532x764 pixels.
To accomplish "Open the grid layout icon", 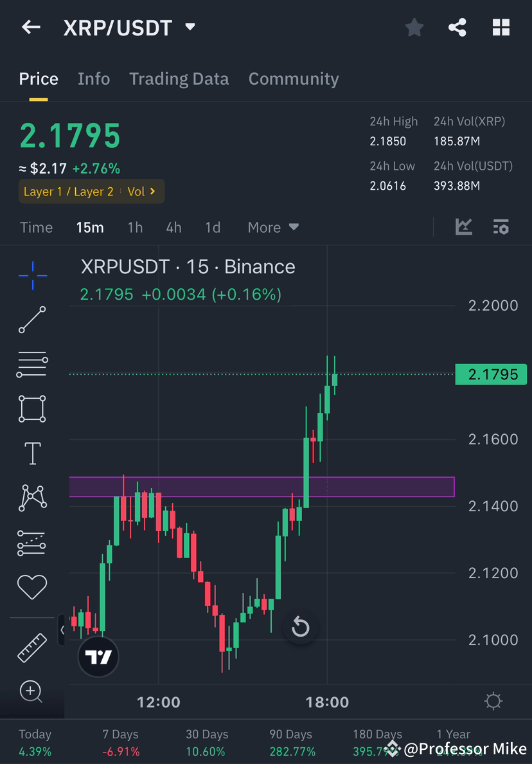I will point(501,27).
